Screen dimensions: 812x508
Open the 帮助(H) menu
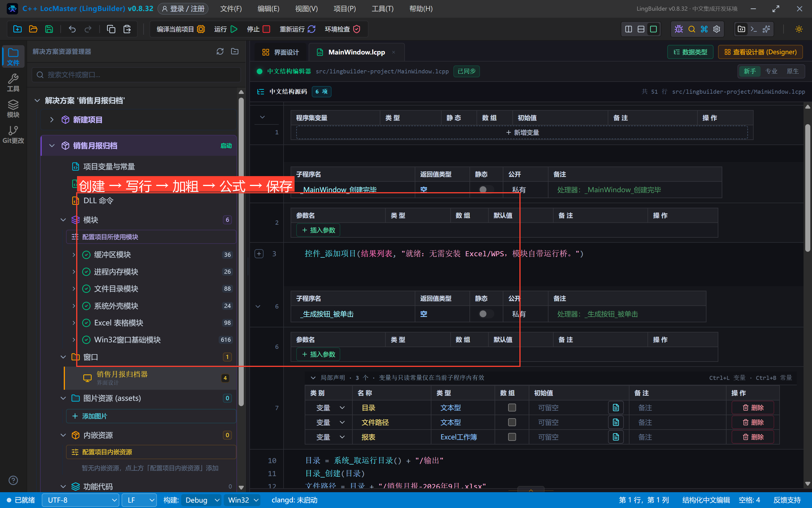(421, 9)
